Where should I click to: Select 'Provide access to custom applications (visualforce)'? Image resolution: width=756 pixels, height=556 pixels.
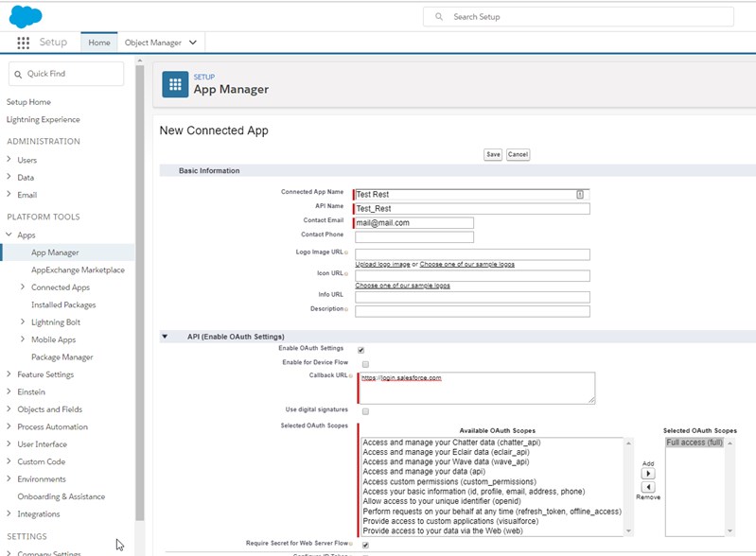click(x=450, y=521)
